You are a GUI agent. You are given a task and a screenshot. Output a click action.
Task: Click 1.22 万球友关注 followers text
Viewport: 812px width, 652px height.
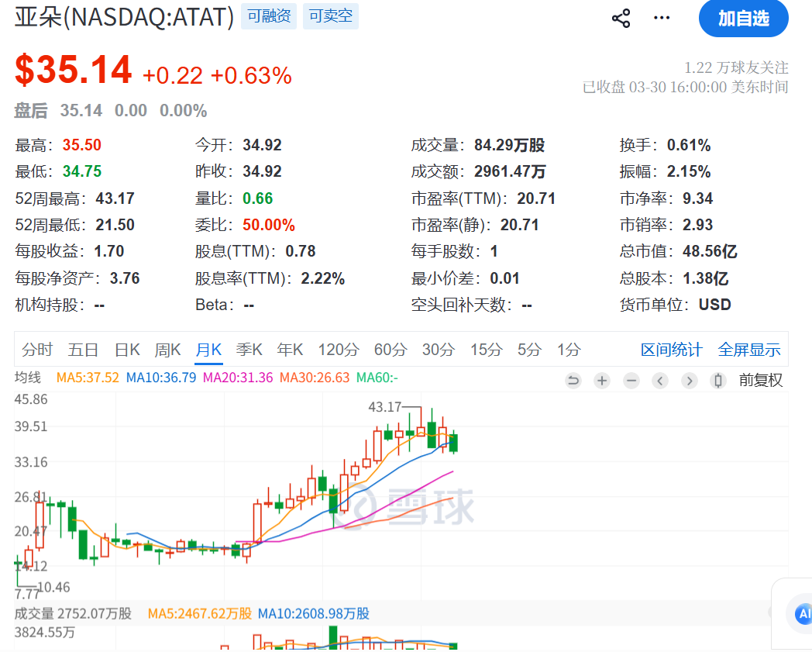tap(736, 67)
